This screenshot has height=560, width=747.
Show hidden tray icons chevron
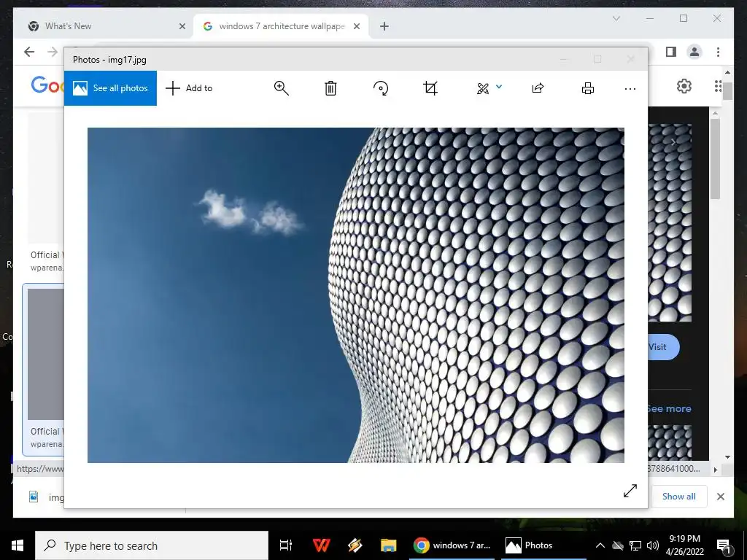(600, 545)
